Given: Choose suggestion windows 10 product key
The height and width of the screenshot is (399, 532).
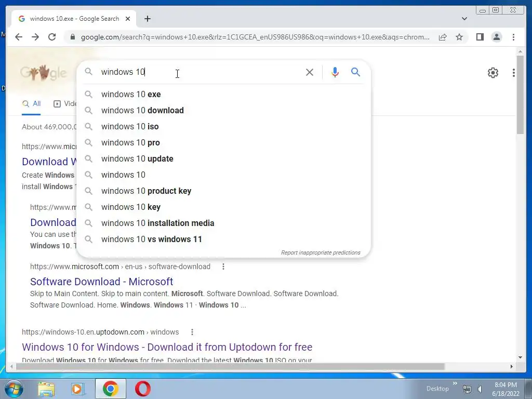Looking at the screenshot, I should pyautogui.click(x=224, y=191).
